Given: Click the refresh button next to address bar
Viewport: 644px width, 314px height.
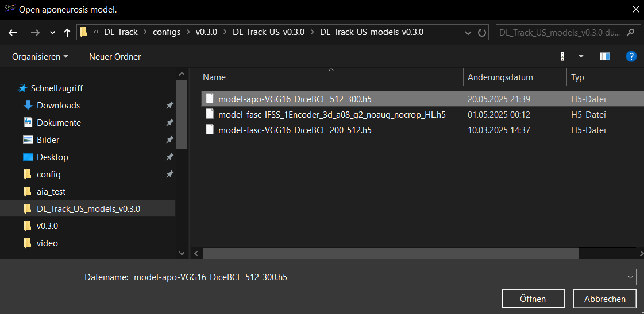Looking at the screenshot, I should 482,32.
